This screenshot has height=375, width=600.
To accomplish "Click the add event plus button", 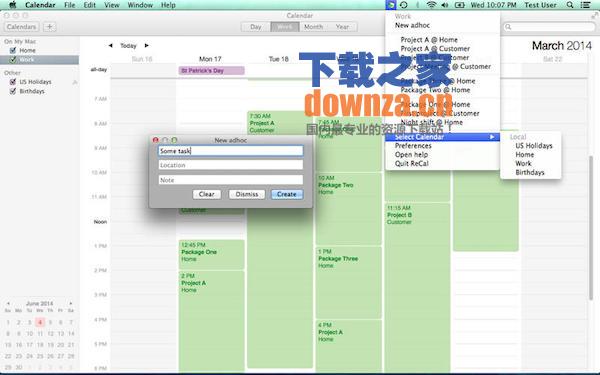I will [x=49, y=27].
